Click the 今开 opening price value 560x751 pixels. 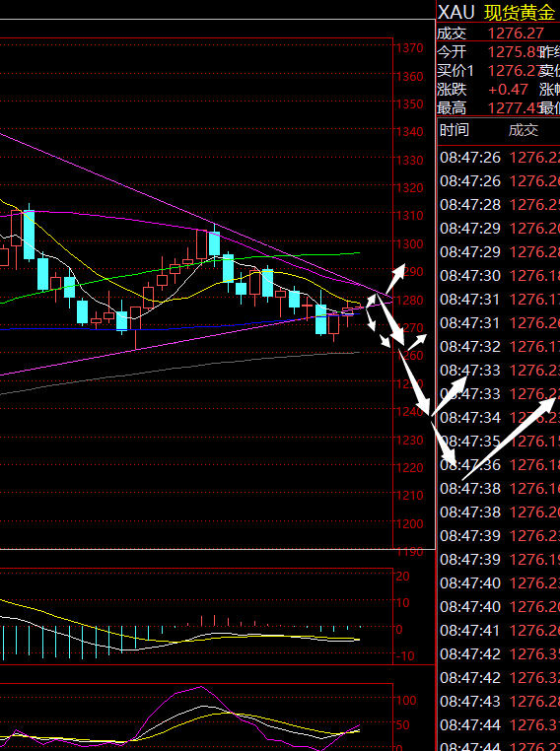point(511,51)
